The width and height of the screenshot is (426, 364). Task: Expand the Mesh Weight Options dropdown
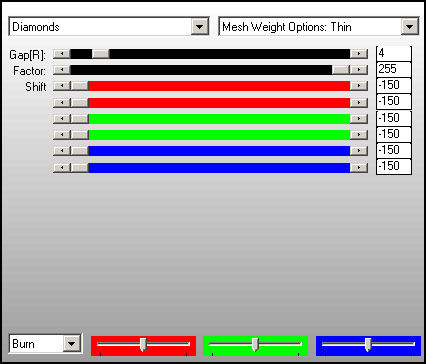point(409,27)
